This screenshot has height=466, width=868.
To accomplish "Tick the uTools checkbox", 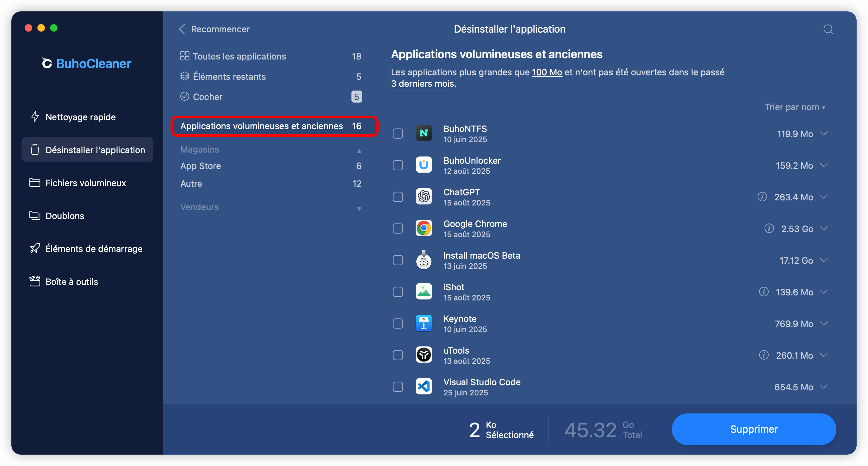I will (x=398, y=355).
